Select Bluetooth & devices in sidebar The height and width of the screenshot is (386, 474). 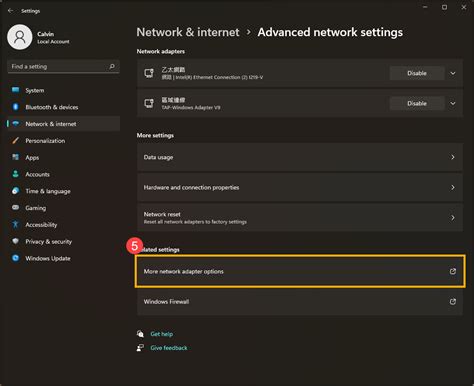coord(63,107)
